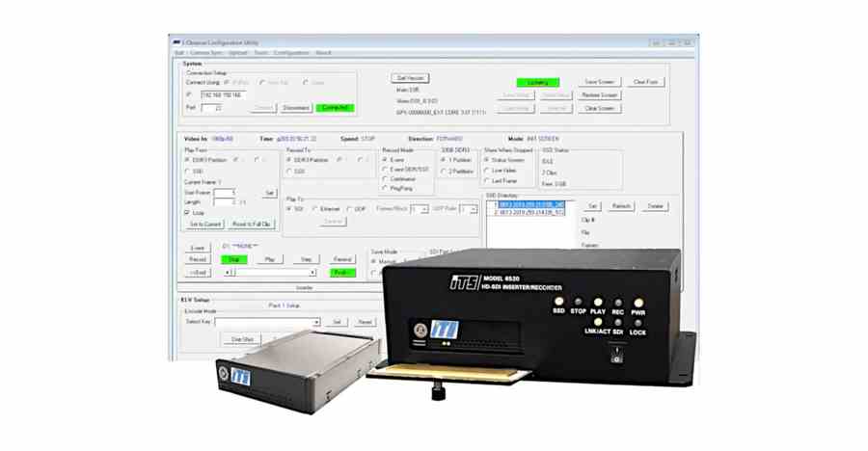This screenshot has height=451, width=868.
Task: Click the Step playback button
Action: click(306, 259)
